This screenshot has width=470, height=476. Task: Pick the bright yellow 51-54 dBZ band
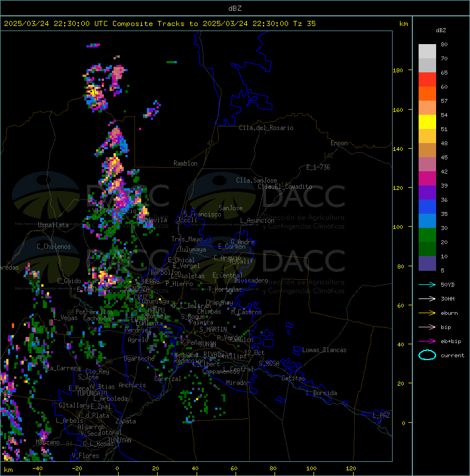[x=427, y=122]
